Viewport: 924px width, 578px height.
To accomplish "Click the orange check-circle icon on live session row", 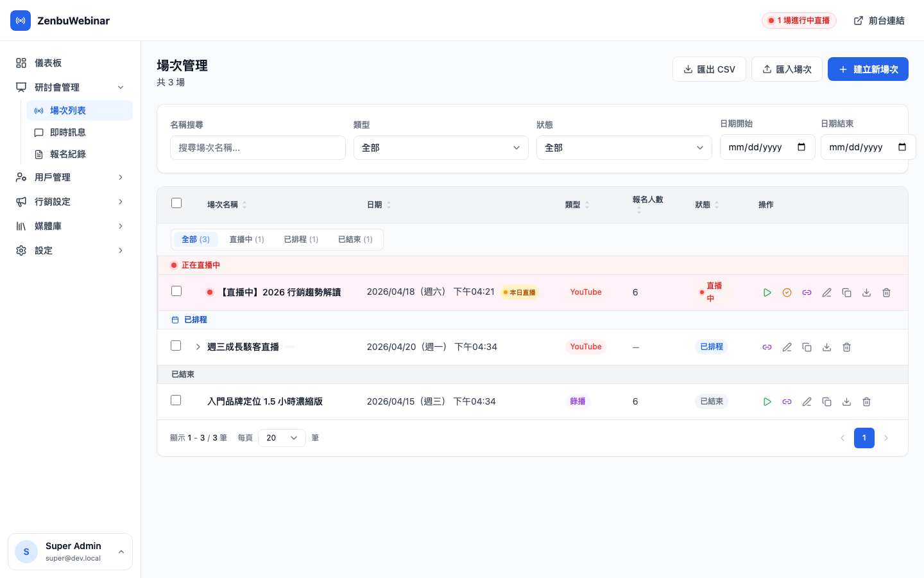I will tap(787, 292).
